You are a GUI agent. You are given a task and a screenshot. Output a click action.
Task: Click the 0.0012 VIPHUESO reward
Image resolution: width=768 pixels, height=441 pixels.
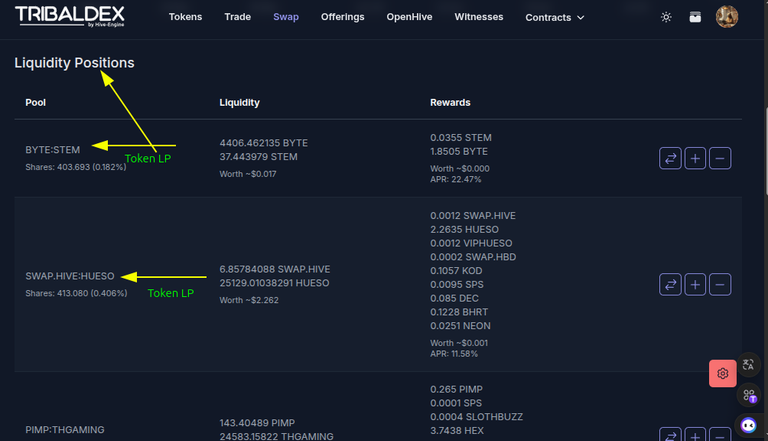coord(471,244)
